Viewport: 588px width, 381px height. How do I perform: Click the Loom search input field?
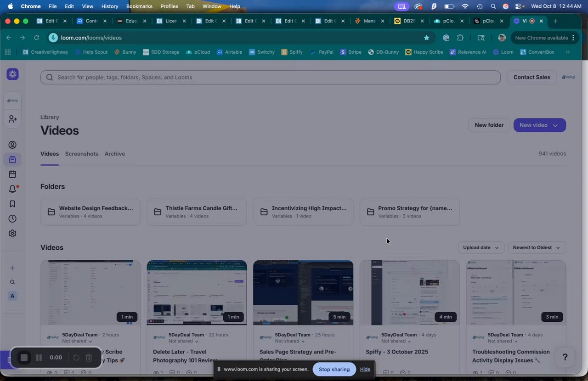[271, 77]
